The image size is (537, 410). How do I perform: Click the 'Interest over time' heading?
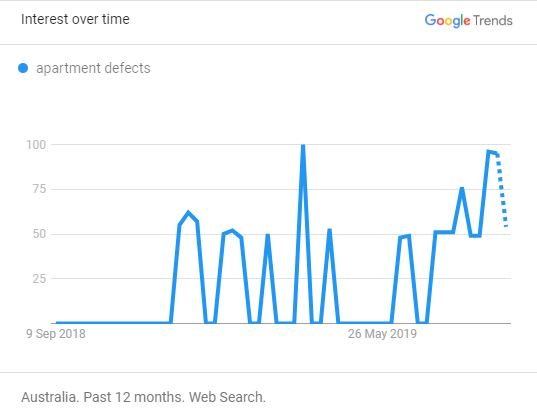pos(75,19)
